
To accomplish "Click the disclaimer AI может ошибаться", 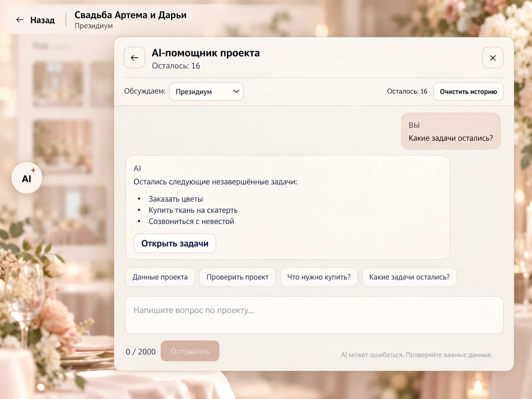I will [417, 355].
